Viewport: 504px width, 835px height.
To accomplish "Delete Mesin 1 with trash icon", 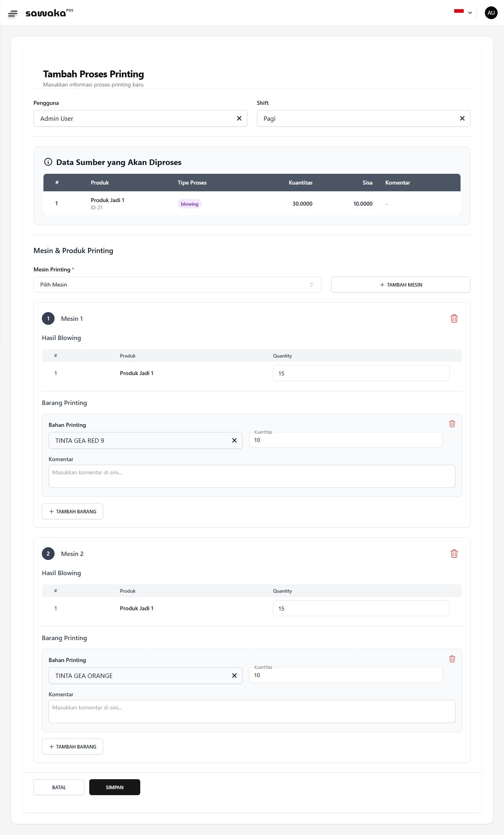I will 454,318.
